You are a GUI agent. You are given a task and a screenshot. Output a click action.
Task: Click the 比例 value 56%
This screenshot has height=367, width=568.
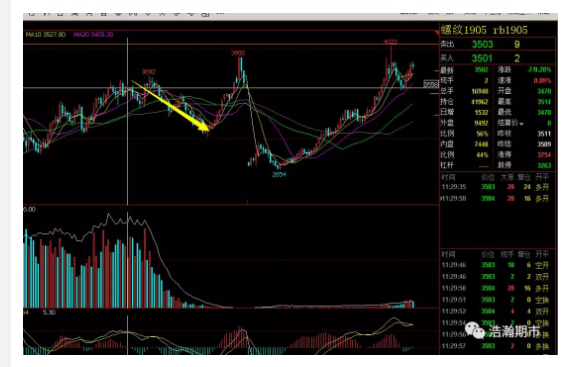[x=482, y=134]
